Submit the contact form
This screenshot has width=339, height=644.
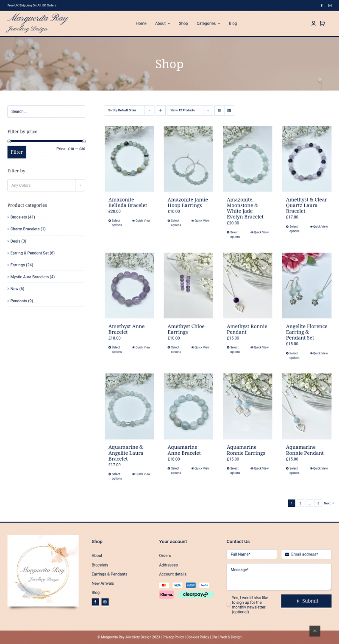point(306,601)
